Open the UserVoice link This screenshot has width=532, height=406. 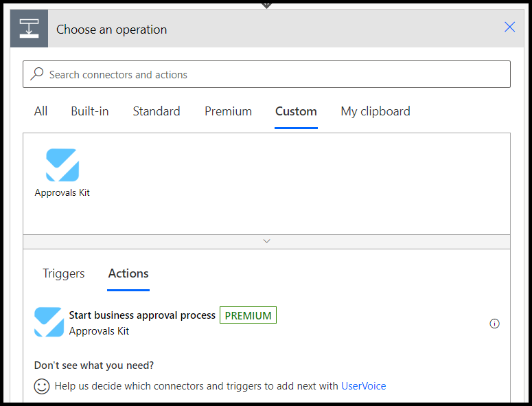[363, 386]
